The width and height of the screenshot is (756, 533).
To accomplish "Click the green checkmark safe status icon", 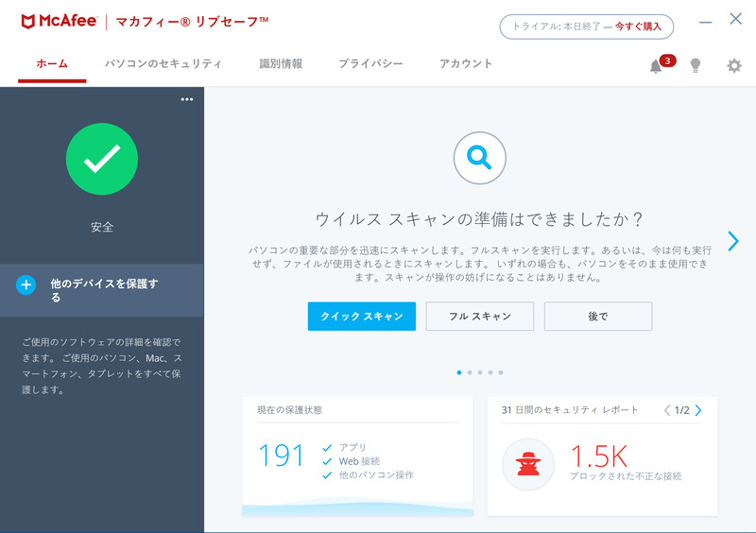I will pos(102,159).
